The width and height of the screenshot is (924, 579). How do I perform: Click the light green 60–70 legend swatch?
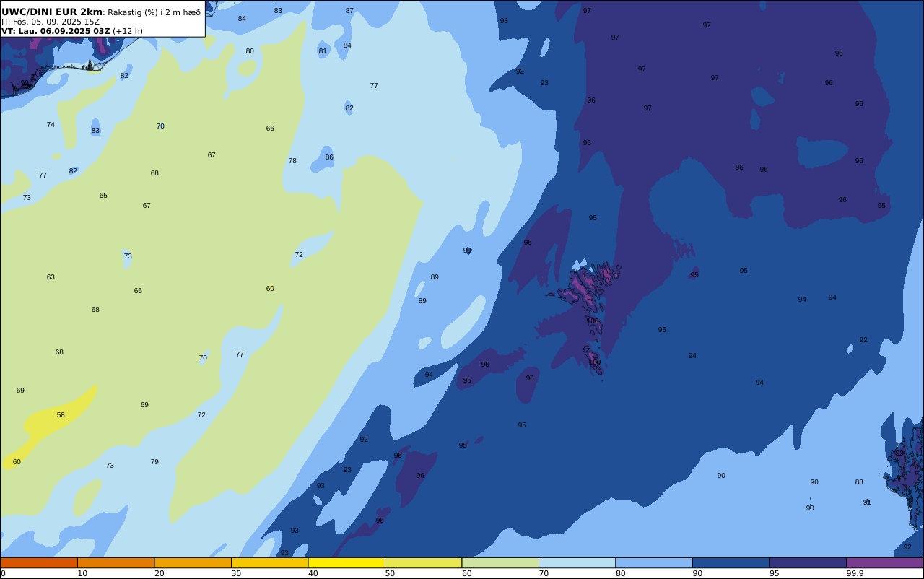[x=500, y=562]
